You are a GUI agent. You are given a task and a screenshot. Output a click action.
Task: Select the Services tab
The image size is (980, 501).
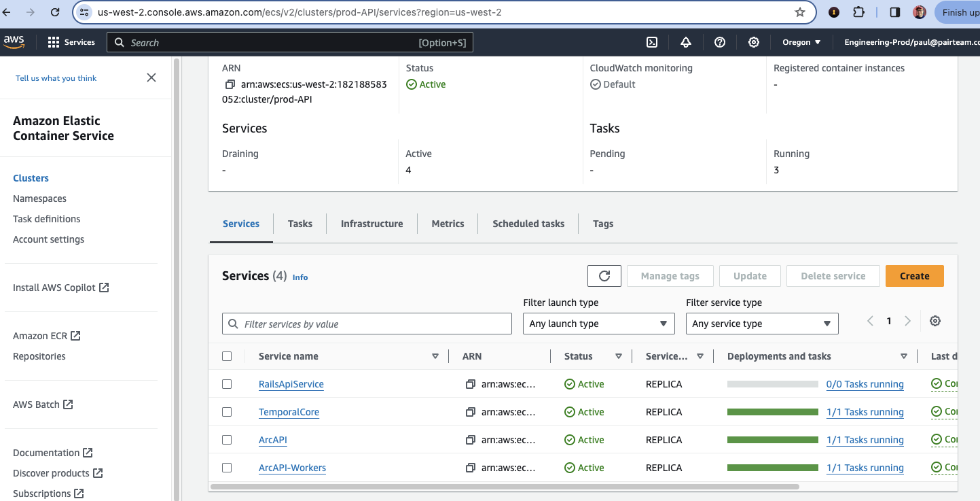pos(241,224)
